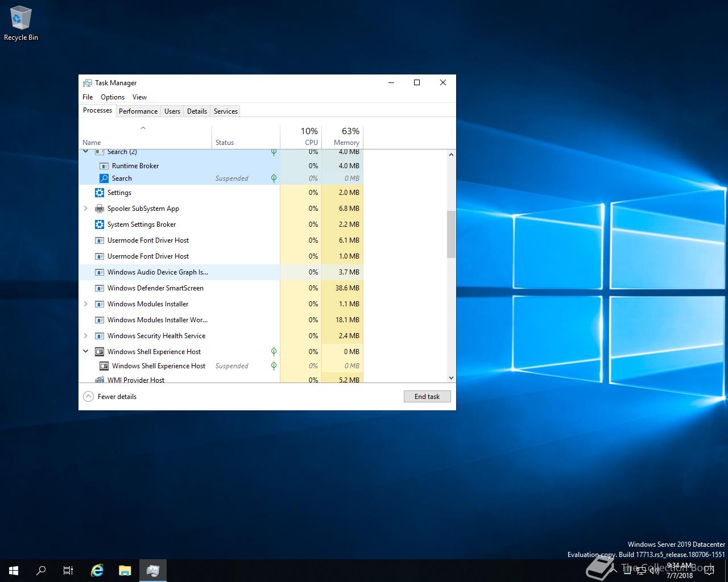Click the 38.6 MB memory value
Image resolution: width=728 pixels, height=582 pixels.
pos(348,288)
